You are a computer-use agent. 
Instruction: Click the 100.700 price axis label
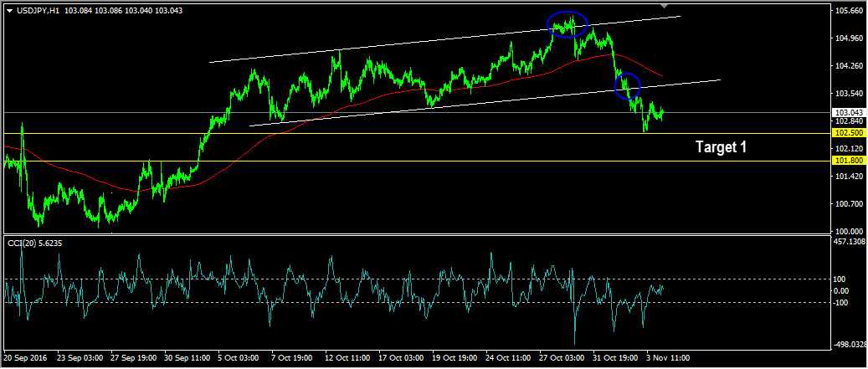pos(849,204)
